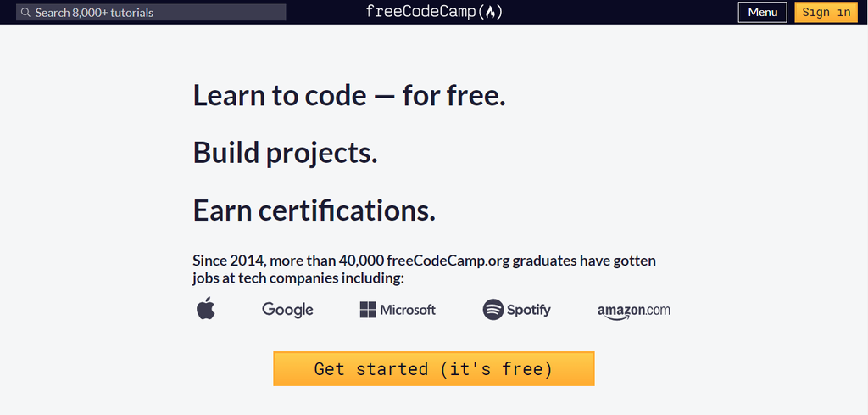
Task: Click the 'Microsoft' wordmark text
Action: tap(408, 310)
